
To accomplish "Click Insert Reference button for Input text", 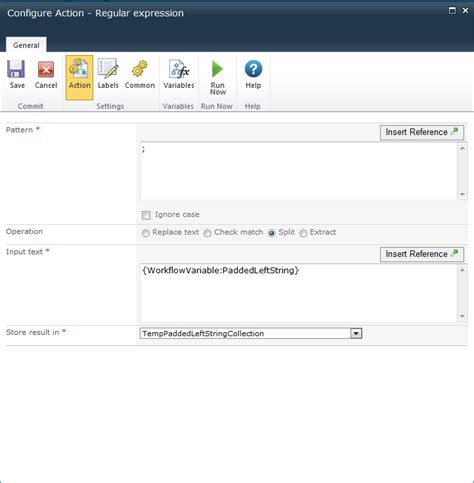I will 422,254.
